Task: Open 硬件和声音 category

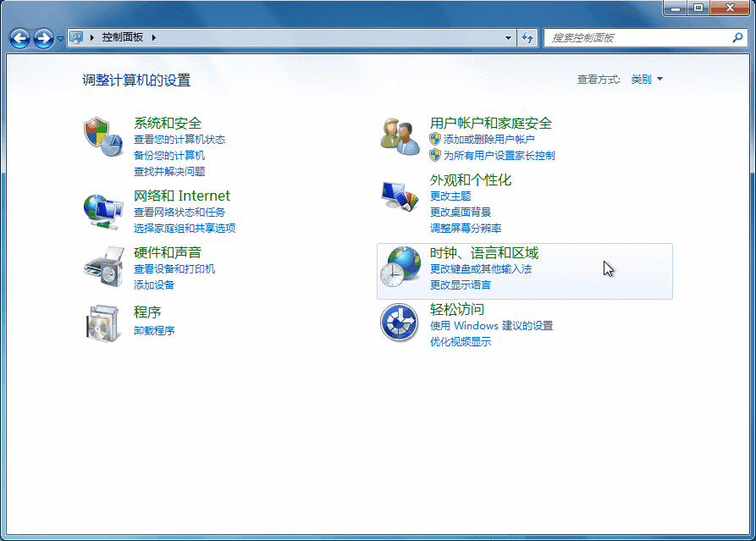Action: tap(168, 252)
